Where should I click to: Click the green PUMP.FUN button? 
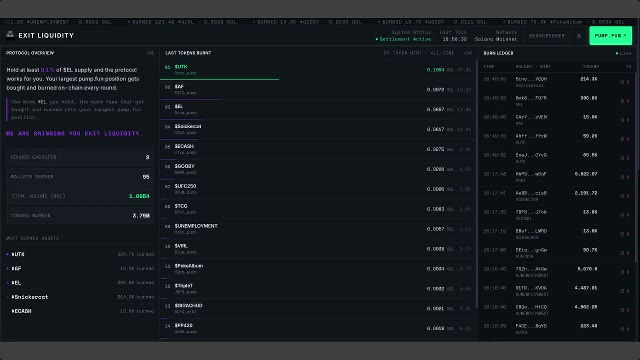(611, 36)
